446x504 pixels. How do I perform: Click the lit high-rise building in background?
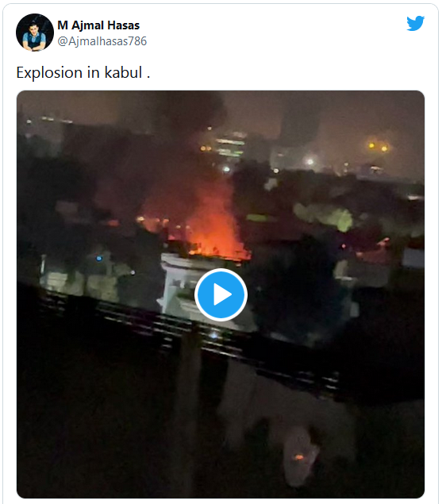[x=230, y=146]
